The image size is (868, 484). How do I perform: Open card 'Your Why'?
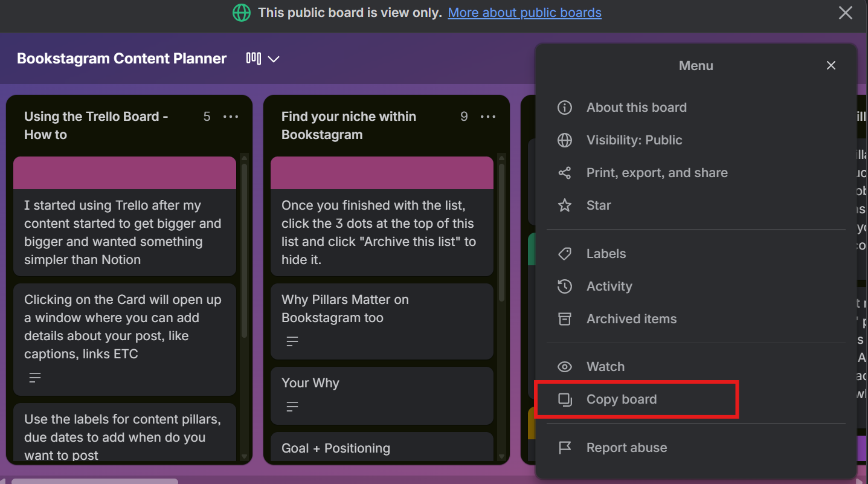382,396
